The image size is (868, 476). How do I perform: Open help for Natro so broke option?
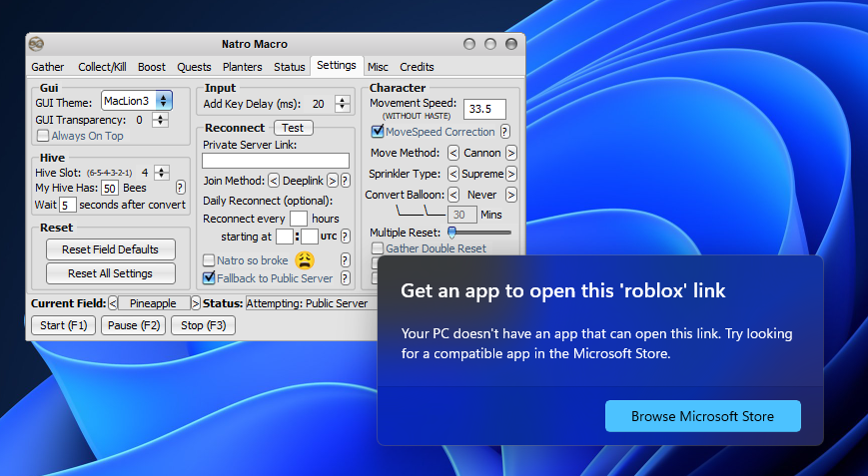coord(345,259)
